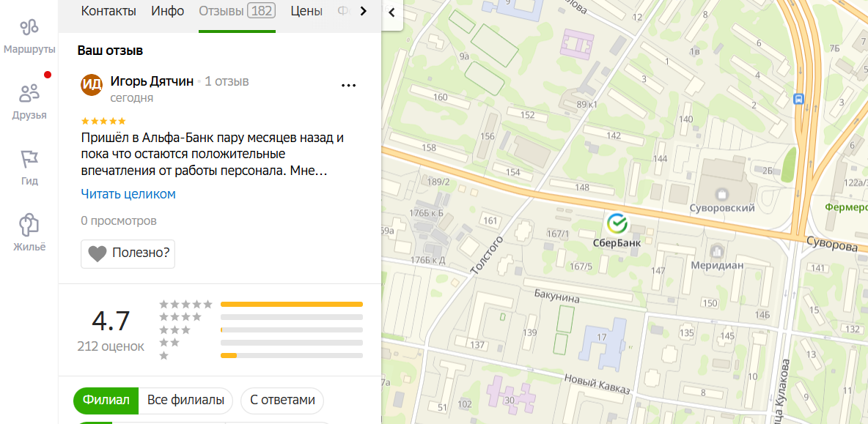Filter reviews by the four-star rating bar

point(292,317)
